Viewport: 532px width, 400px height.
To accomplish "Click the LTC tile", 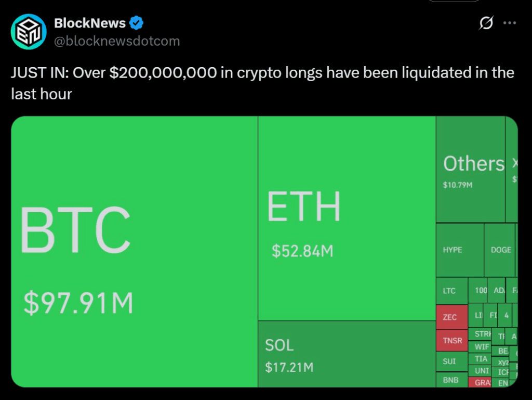I will tap(451, 291).
